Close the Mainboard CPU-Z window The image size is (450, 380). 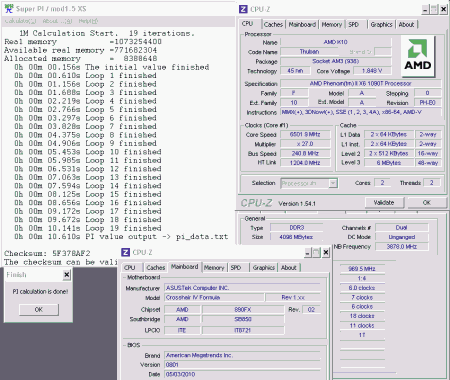pyautogui.click(x=326, y=253)
